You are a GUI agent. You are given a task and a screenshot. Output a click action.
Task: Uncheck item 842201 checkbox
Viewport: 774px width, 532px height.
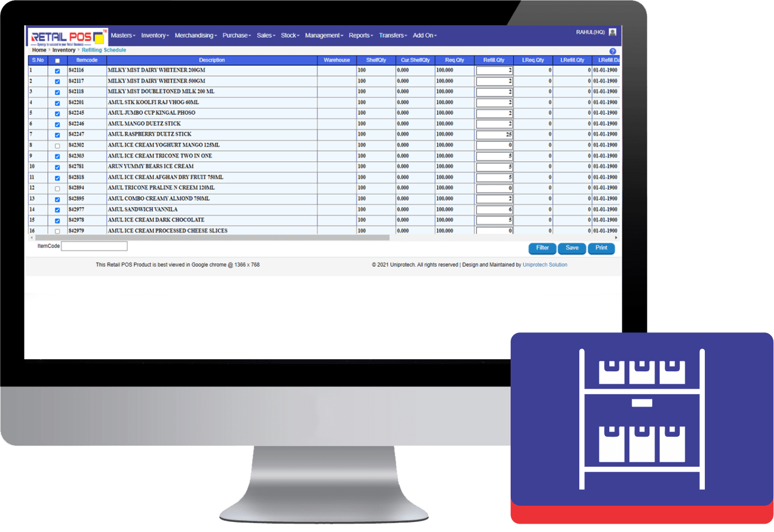click(57, 103)
